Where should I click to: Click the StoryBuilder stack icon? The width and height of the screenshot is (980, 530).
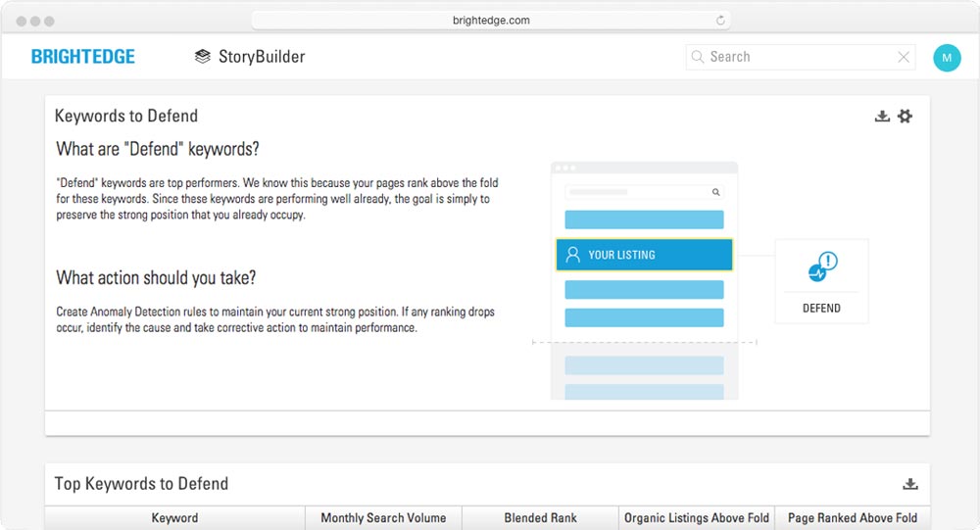pos(203,57)
